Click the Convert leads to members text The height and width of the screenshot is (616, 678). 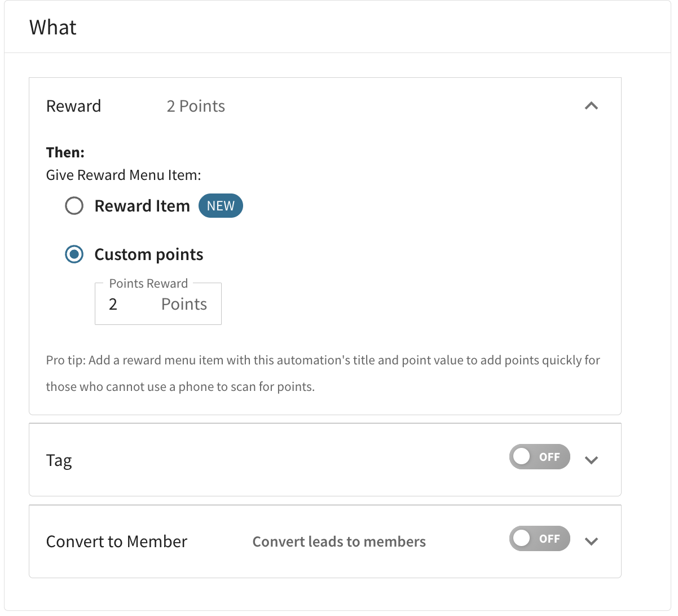coord(338,542)
